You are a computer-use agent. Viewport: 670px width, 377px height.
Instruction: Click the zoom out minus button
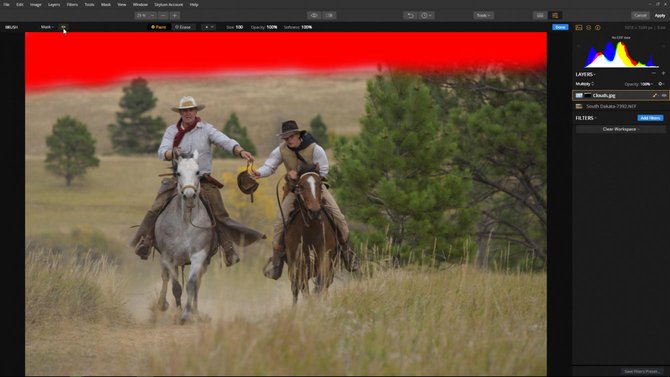coord(163,15)
